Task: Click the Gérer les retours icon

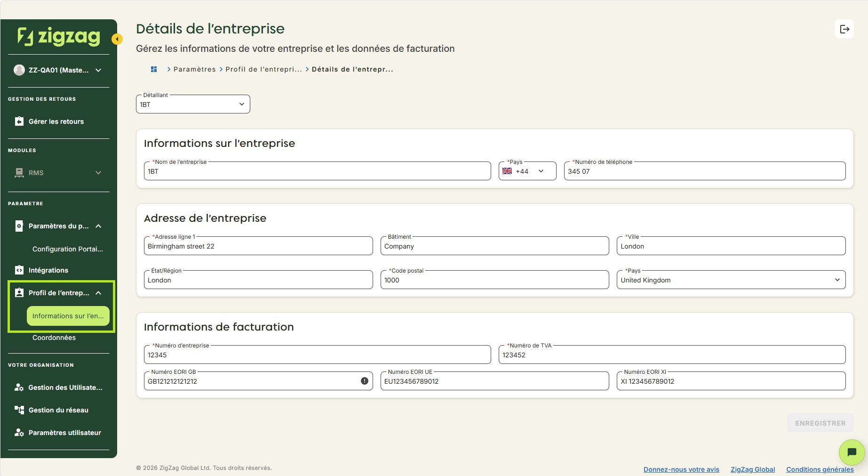Action: (x=19, y=121)
